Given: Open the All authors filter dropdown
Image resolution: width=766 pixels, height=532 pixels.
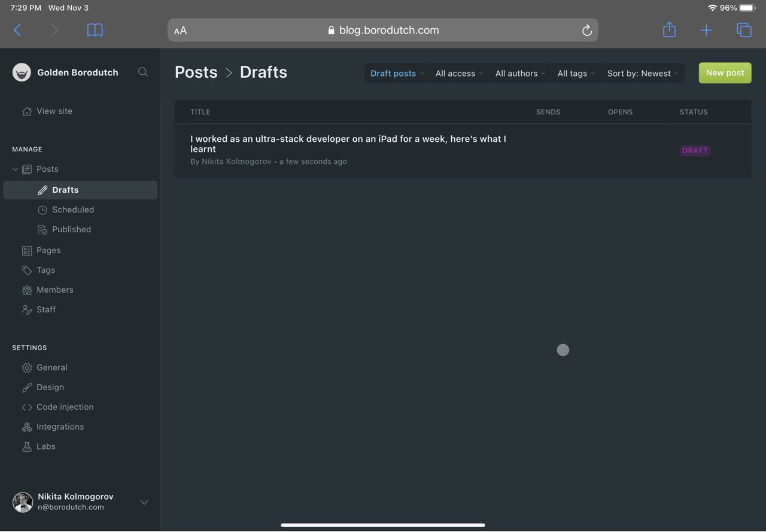Looking at the screenshot, I should pyautogui.click(x=520, y=74).
